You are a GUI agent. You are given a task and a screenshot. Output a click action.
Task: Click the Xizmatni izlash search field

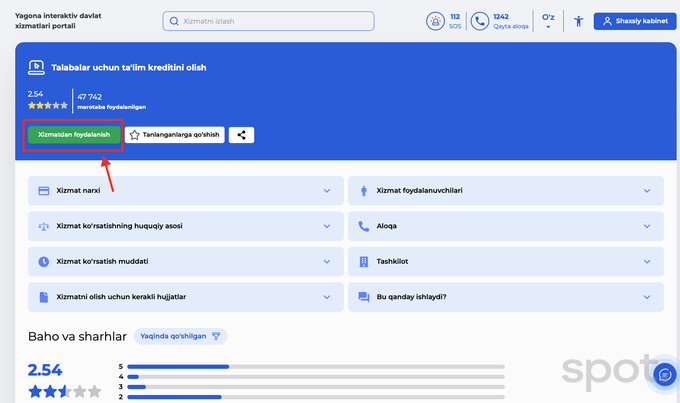pos(268,21)
